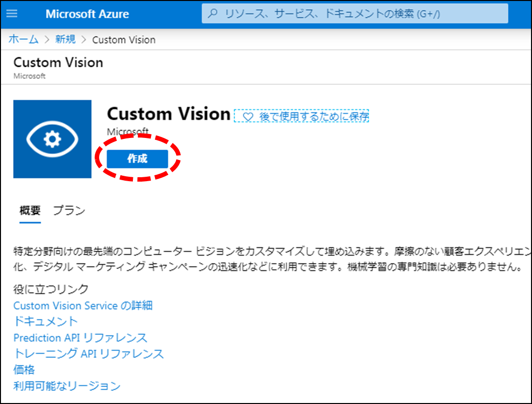Switch to the 概要 tab
532x404 pixels.
click(30, 210)
